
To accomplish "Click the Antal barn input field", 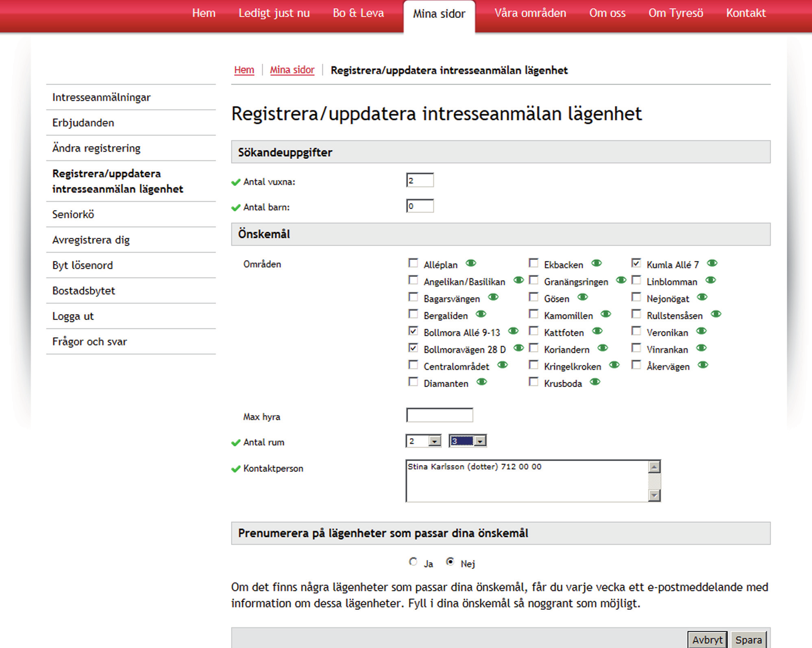I will click(420, 206).
